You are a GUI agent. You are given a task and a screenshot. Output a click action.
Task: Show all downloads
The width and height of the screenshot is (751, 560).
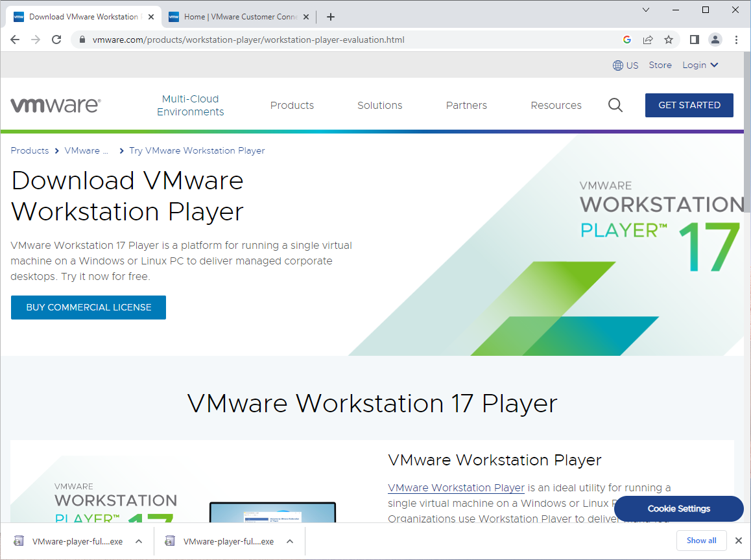(x=702, y=540)
